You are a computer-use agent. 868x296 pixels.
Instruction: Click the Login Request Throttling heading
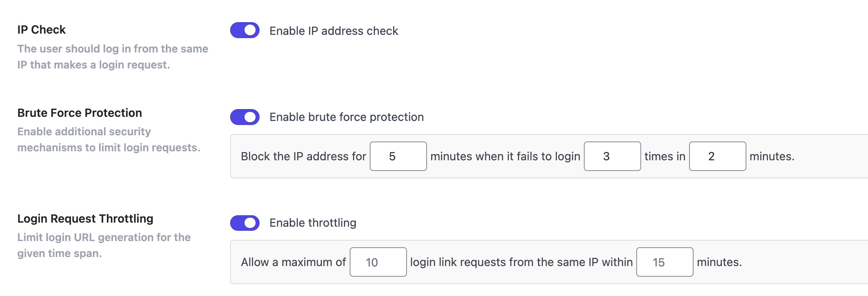(85, 219)
